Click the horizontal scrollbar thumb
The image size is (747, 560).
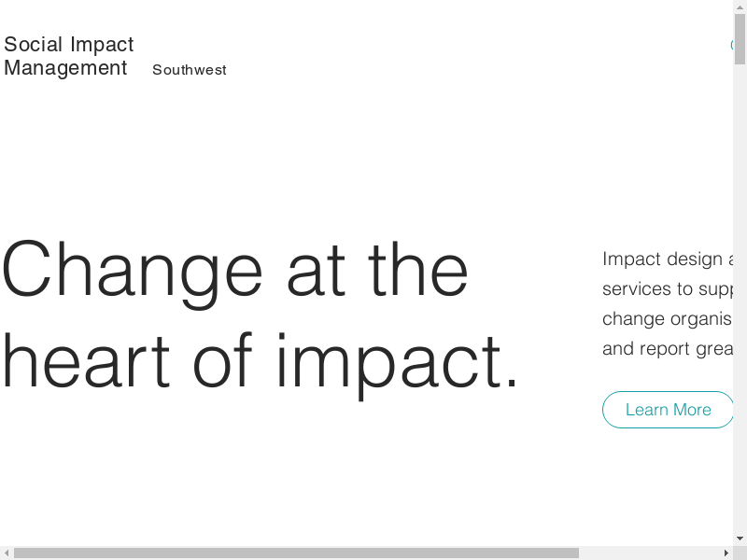click(x=296, y=553)
